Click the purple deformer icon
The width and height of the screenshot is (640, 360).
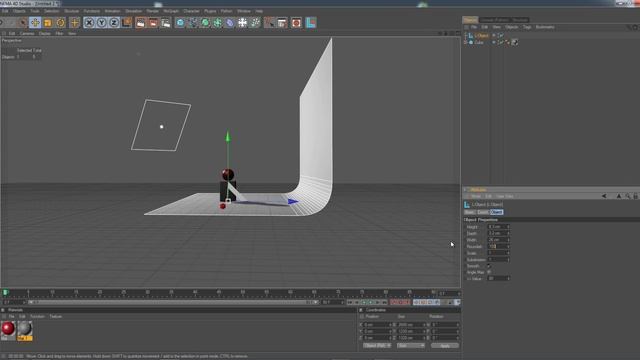click(230, 23)
